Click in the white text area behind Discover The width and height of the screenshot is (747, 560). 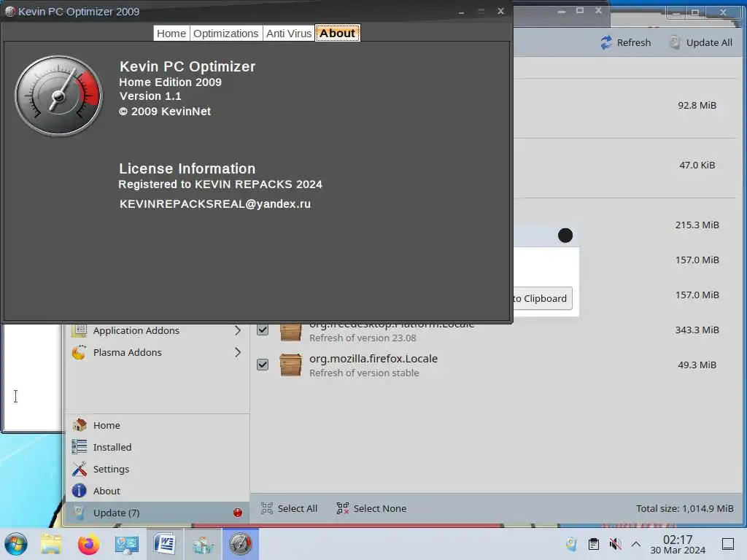(32, 377)
